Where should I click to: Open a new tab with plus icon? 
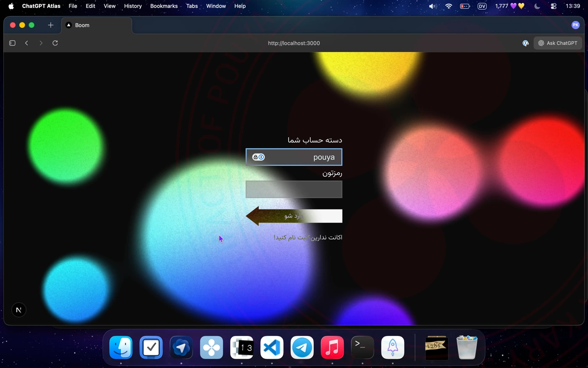point(50,25)
